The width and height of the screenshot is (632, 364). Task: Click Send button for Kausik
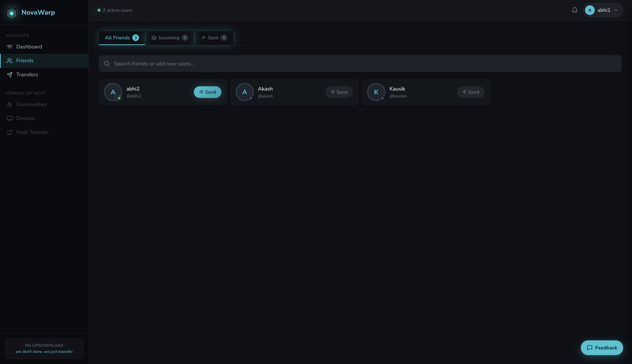coord(470,92)
